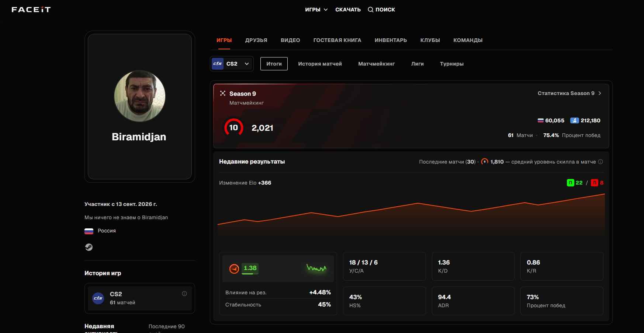Click the FACEIT logo
The height and width of the screenshot is (333, 644).
click(31, 10)
